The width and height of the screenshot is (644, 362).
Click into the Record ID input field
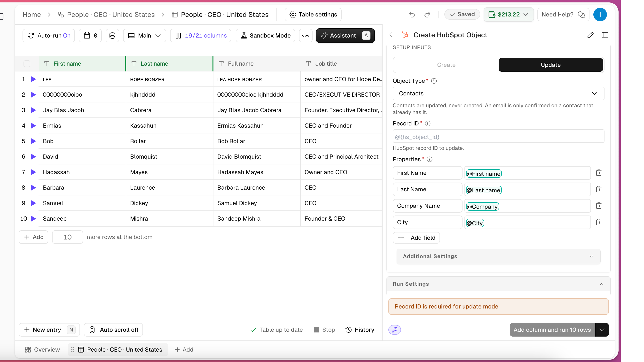pos(498,136)
